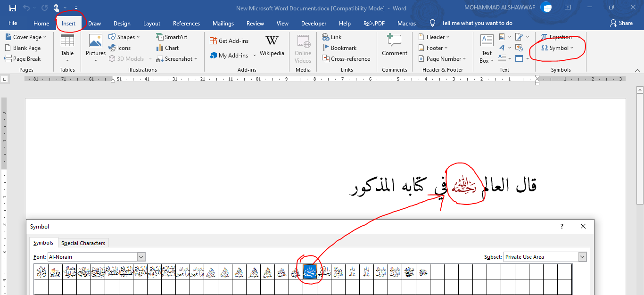
Task: Insert a hyperlink with Link
Action: 332,37
